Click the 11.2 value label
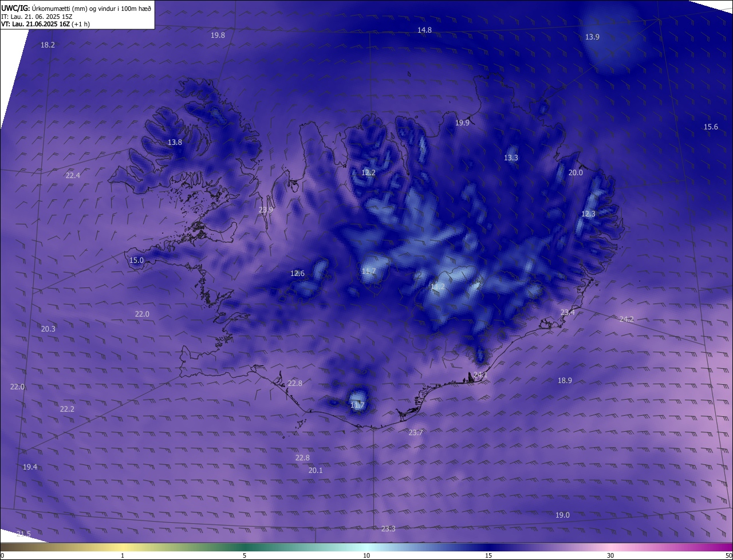733x560 pixels. [438, 286]
